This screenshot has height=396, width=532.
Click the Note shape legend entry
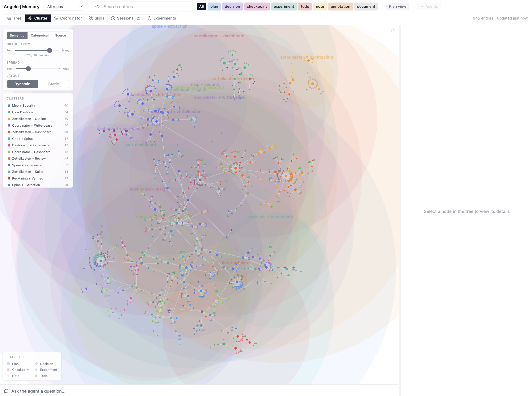point(13,376)
